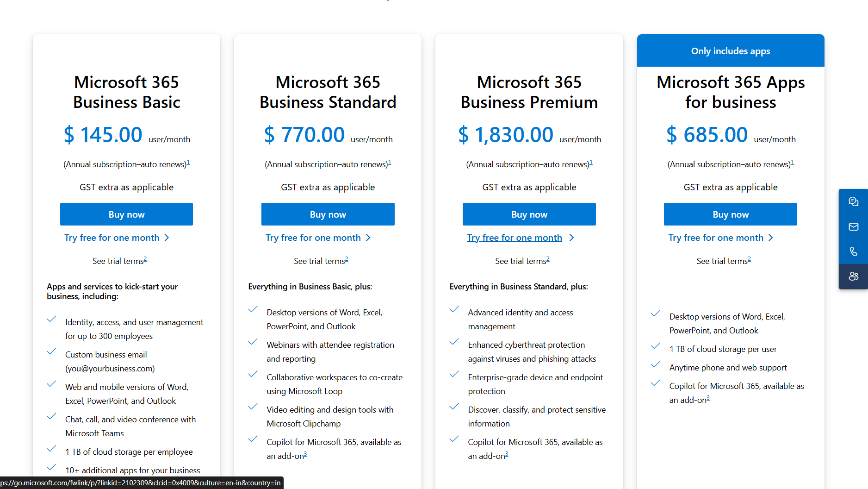Click chevron next to Apps for business trial
The width and height of the screenshot is (868, 489).
(771, 238)
